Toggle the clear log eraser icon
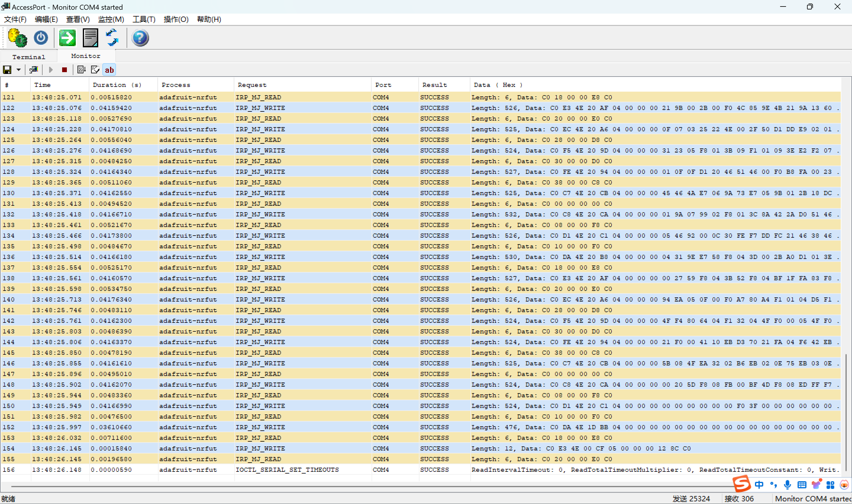The width and height of the screenshot is (852, 504). pyautogui.click(x=95, y=70)
